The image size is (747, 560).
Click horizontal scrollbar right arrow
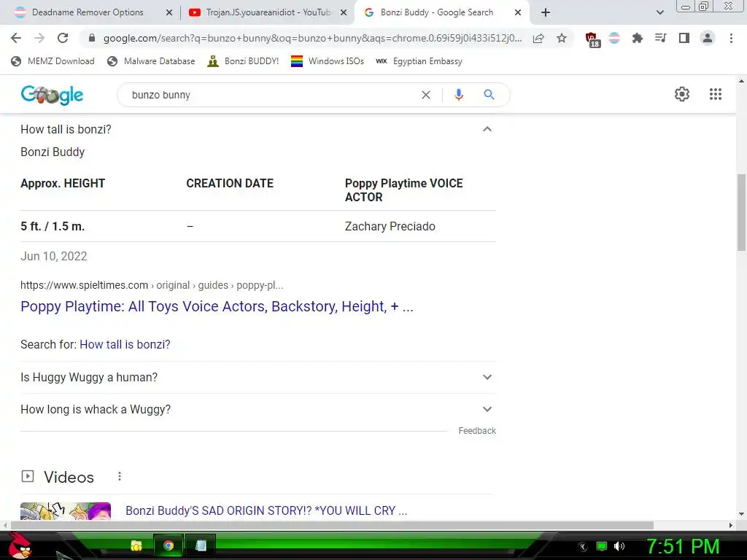tap(731, 525)
